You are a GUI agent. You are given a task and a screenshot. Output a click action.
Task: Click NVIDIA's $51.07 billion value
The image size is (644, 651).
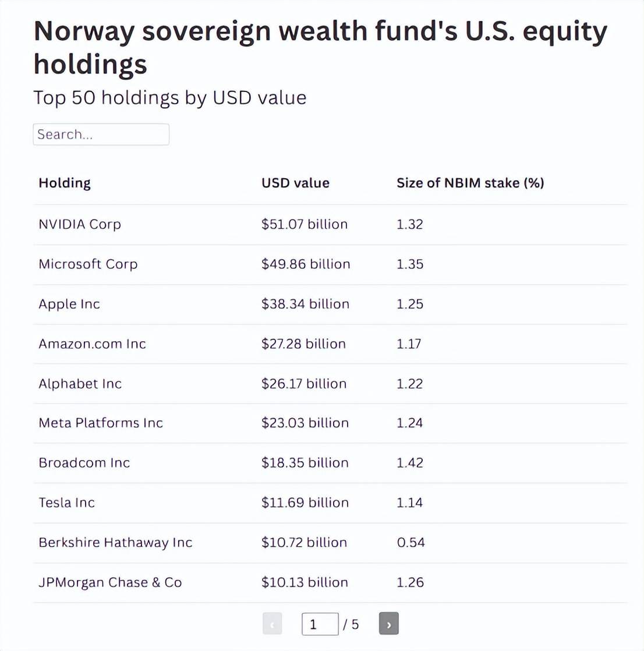click(x=304, y=224)
